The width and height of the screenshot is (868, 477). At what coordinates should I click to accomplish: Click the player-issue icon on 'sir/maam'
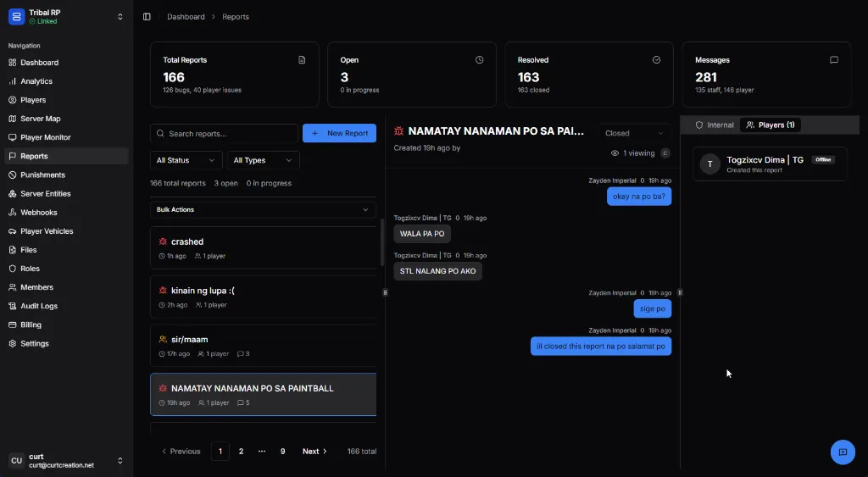163,339
